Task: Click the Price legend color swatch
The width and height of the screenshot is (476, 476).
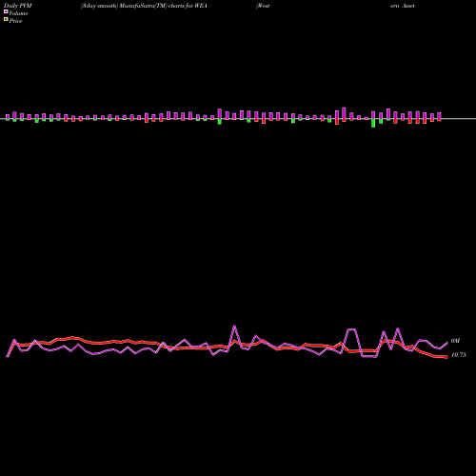Action: 6,19
